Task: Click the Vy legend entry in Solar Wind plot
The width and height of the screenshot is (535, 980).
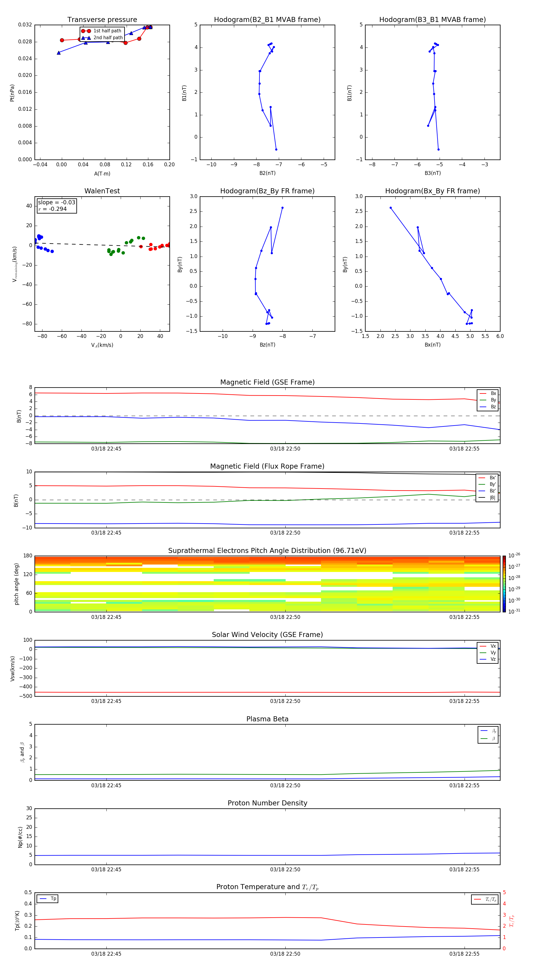Action: point(488,652)
